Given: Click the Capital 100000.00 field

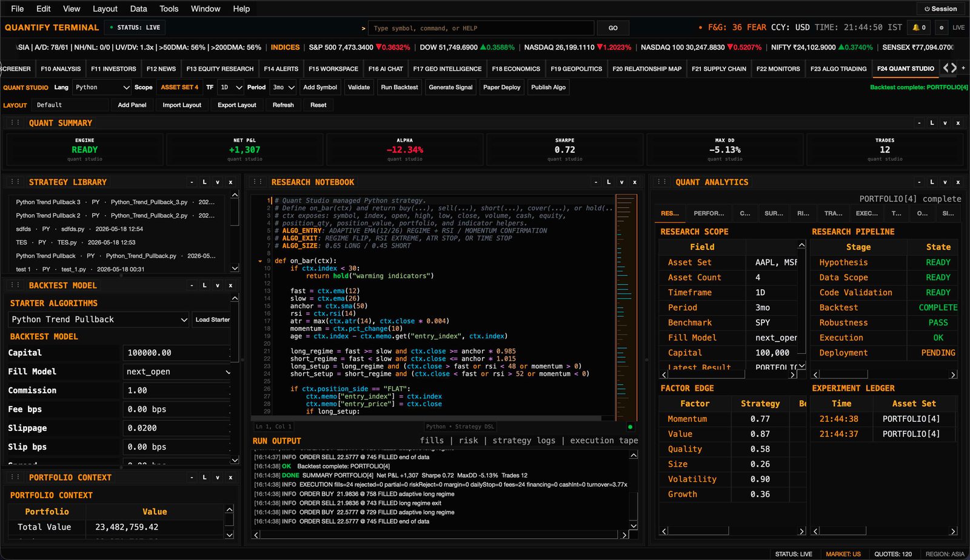Looking at the screenshot, I should [177, 353].
